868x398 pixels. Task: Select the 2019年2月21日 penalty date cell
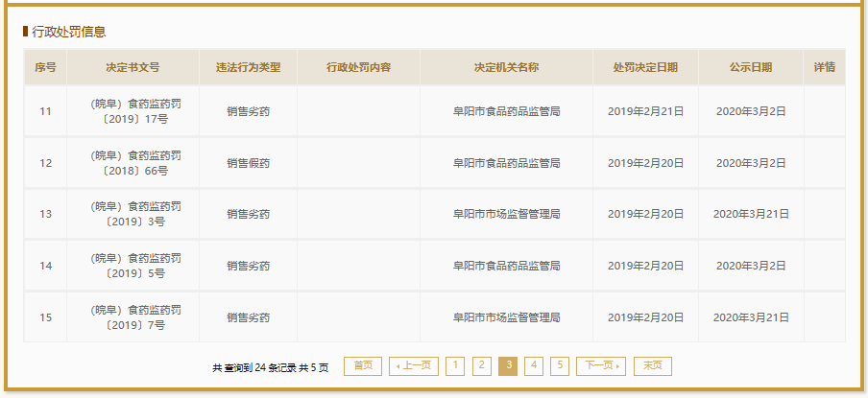(x=645, y=111)
